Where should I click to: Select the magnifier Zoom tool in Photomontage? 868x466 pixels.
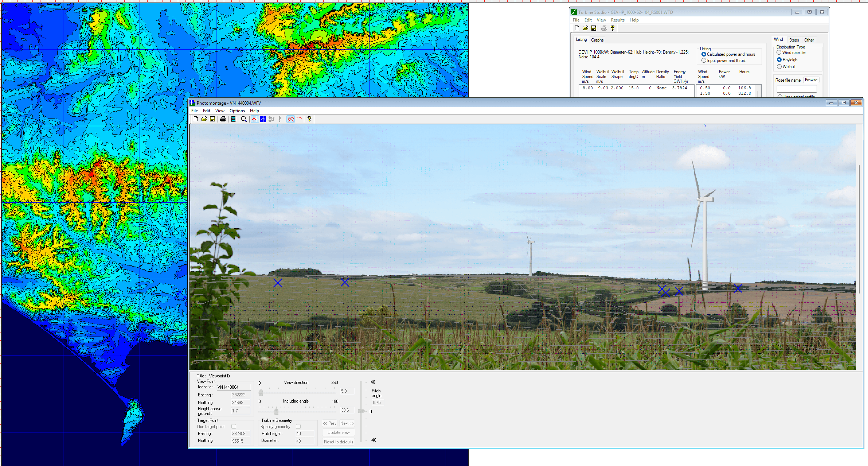click(x=244, y=119)
